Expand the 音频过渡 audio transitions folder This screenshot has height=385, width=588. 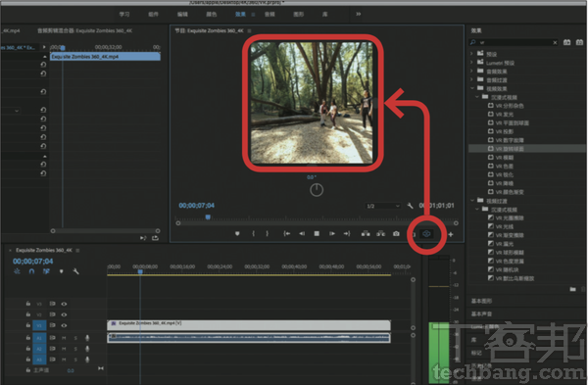pos(471,79)
